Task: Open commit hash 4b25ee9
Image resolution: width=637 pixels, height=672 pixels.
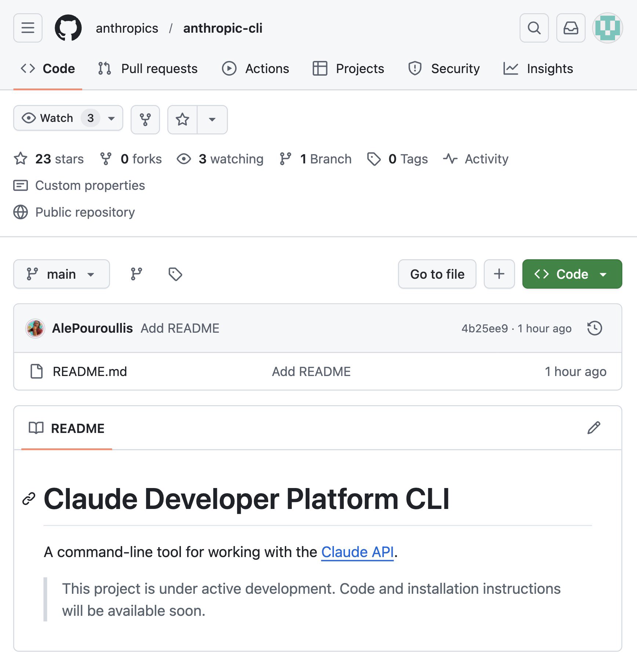Action: 484,328
